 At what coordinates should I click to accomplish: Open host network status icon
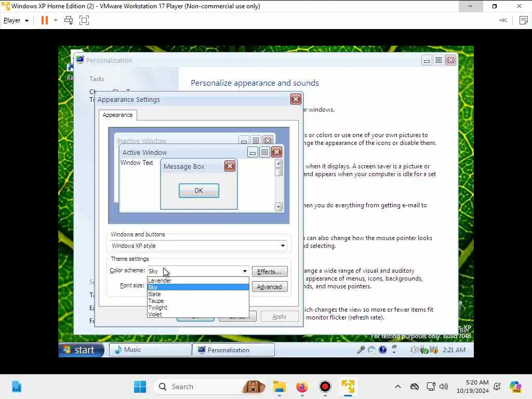(431, 387)
